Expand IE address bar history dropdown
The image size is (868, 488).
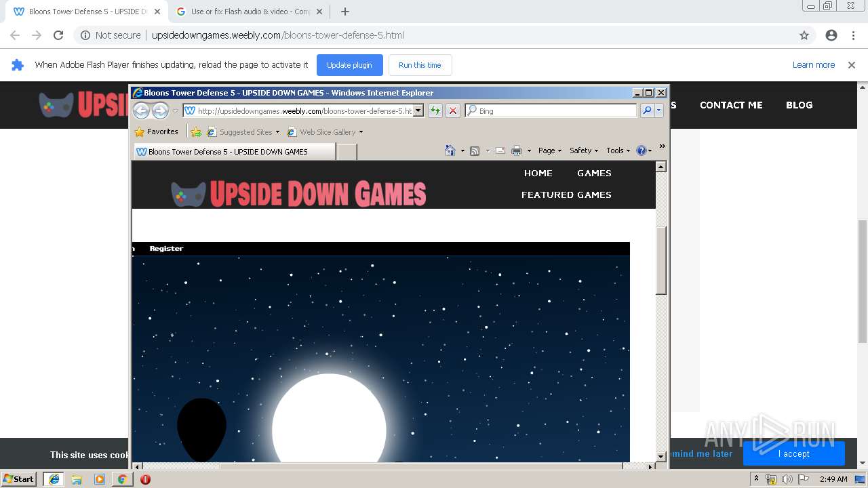point(418,110)
